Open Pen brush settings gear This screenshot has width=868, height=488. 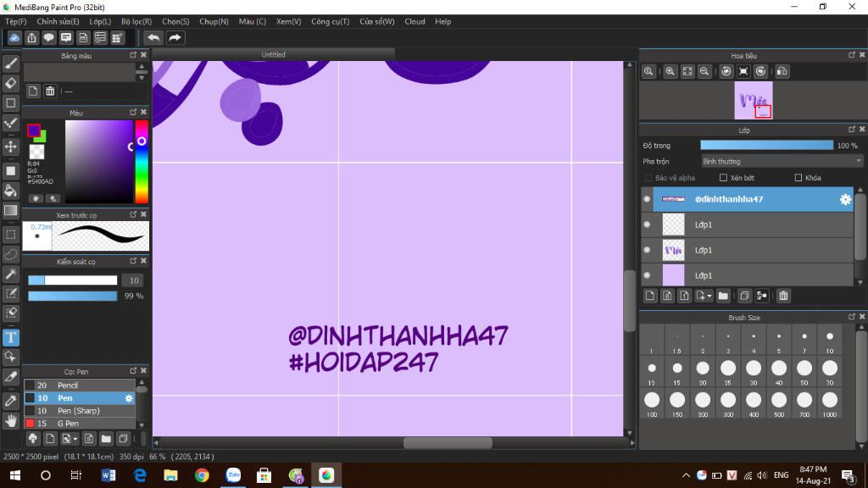129,398
